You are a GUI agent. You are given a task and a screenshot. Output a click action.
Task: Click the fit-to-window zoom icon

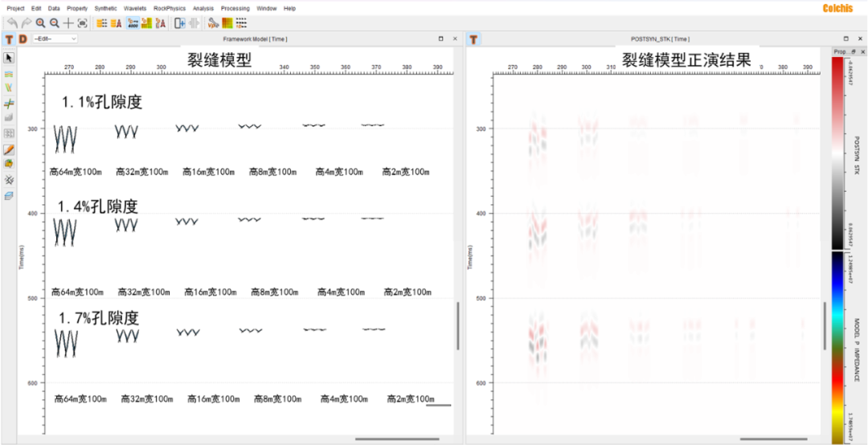pos(82,23)
